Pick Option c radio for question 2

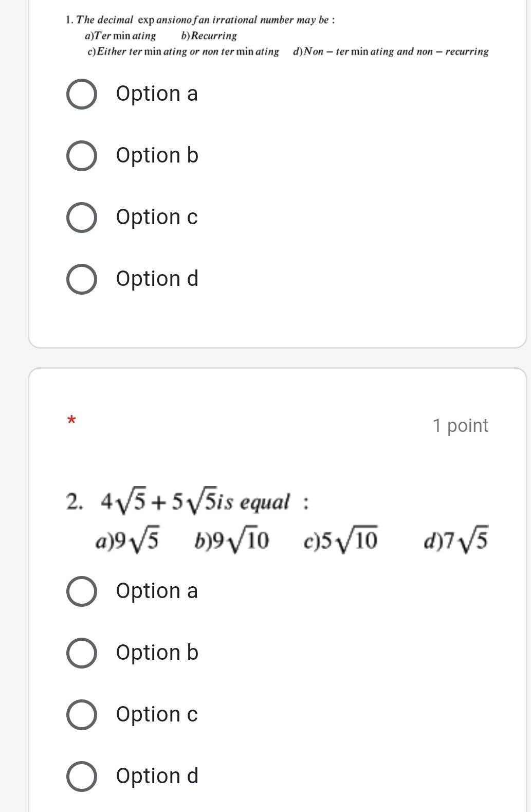coord(82,715)
